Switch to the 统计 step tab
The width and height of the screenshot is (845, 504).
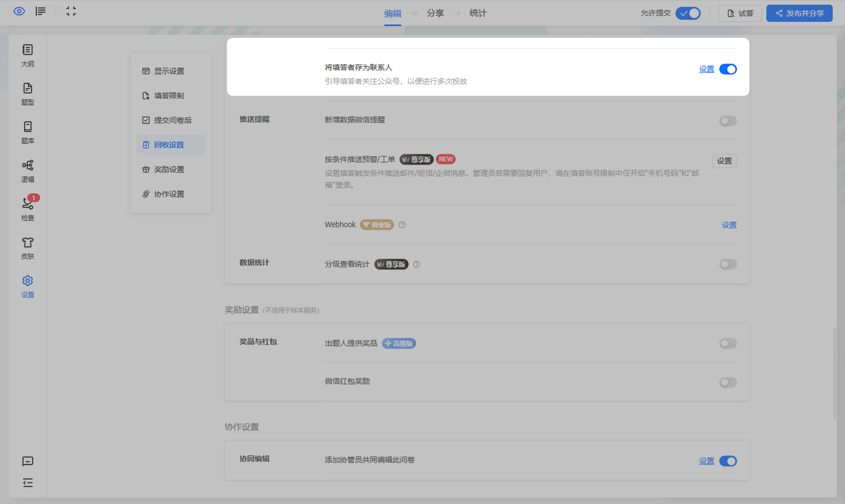[478, 13]
